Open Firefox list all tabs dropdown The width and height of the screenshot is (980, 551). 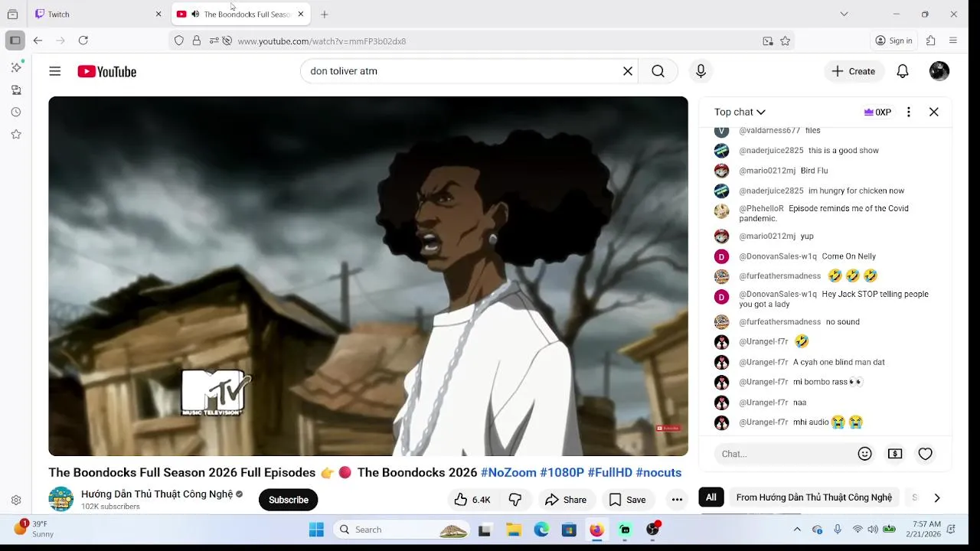844,14
